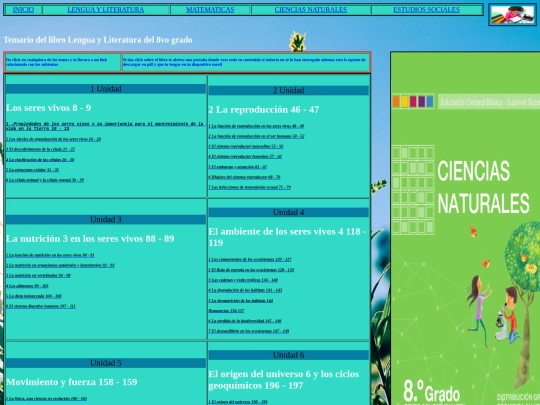Select CIENCIAS NATURALES in navigation bar
This screenshot has width=540, height=405.
click(x=311, y=10)
